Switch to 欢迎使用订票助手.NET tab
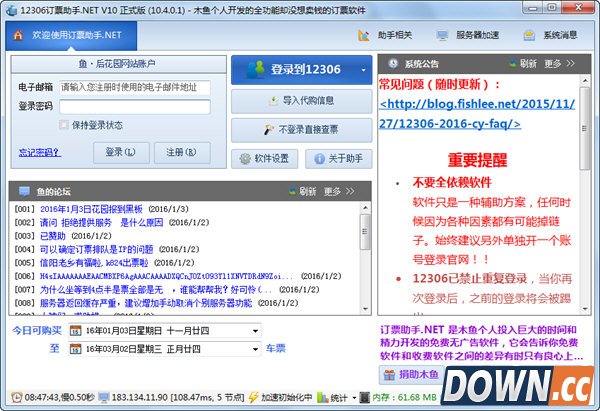The width and height of the screenshot is (600, 411). pyautogui.click(x=71, y=36)
